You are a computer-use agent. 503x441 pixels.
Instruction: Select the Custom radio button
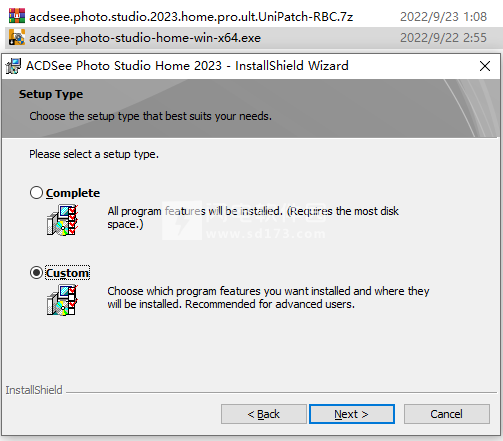click(x=36, y=273)
